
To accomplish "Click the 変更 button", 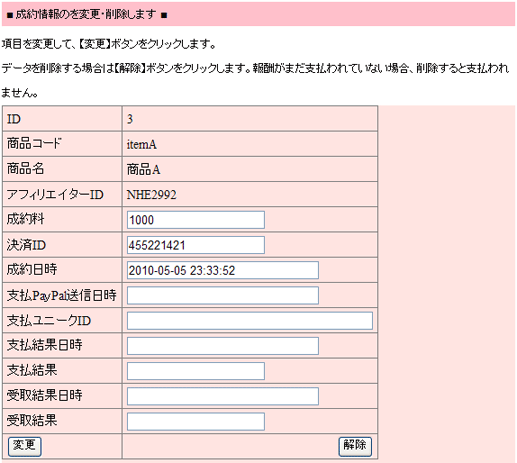I will 24,446.
